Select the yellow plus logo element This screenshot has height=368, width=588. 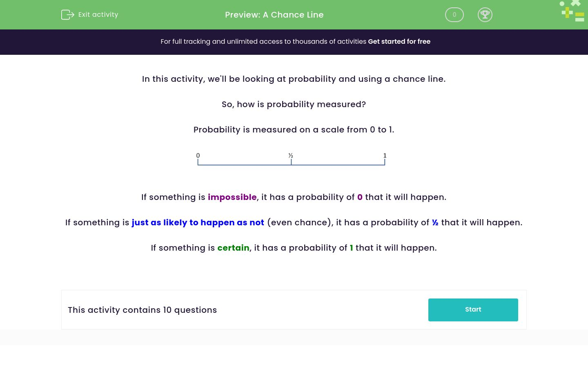(567, 12)
